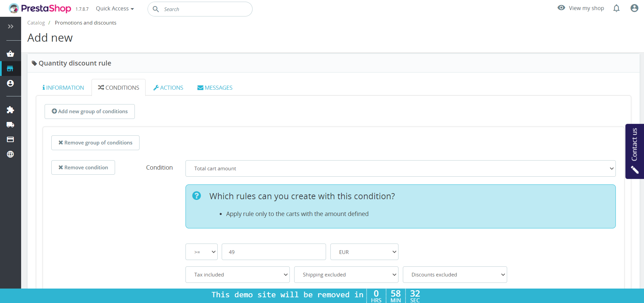Open Customers via the person sidebar icon
The height and width of the screenshot is (303, 644).
click(x=10, y=83)
